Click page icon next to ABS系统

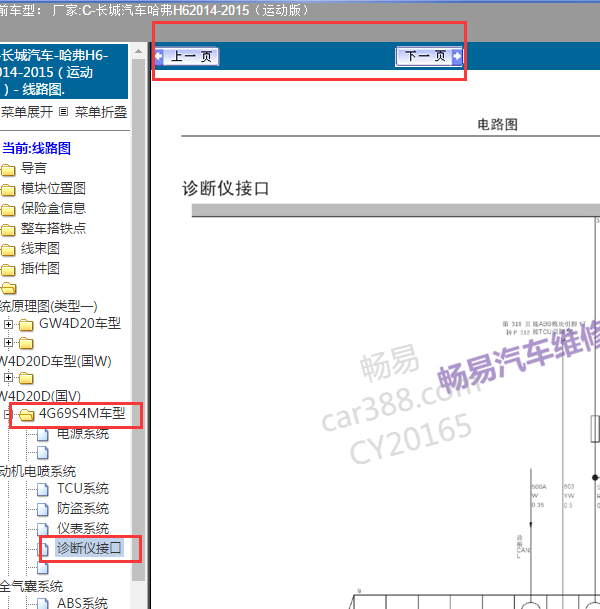pos(43,604)
